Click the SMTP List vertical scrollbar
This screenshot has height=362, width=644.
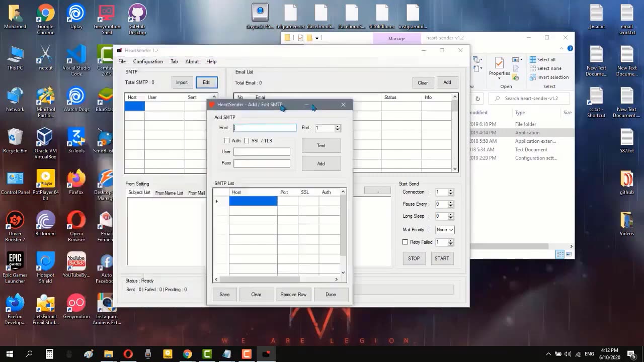(344, 226)
